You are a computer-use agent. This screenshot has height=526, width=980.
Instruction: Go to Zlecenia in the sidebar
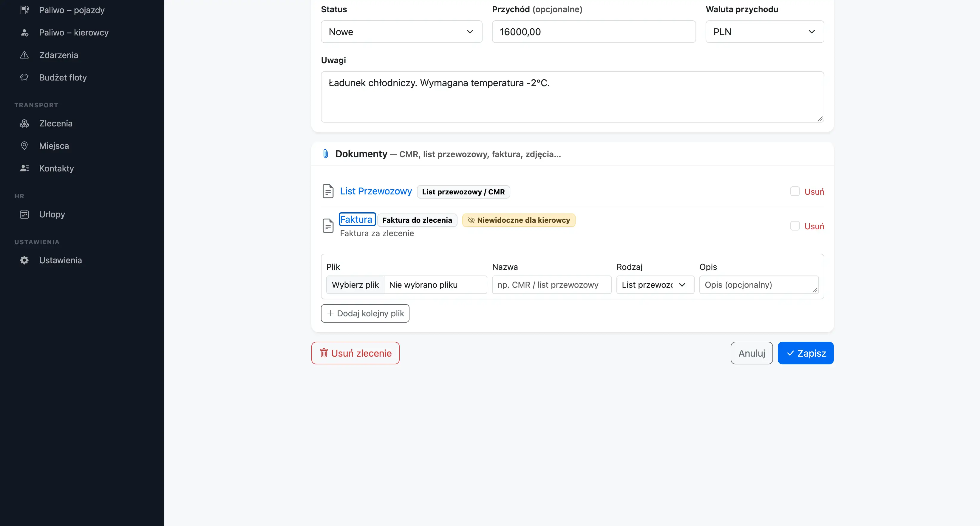tap(56, 124)
